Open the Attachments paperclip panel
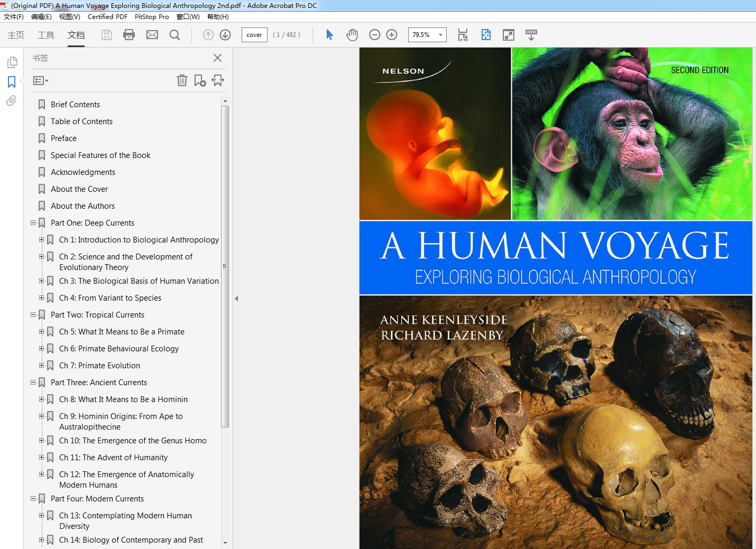Image resolution: width=756 pixels, height=549 pixels. click(x=12, y=100)
